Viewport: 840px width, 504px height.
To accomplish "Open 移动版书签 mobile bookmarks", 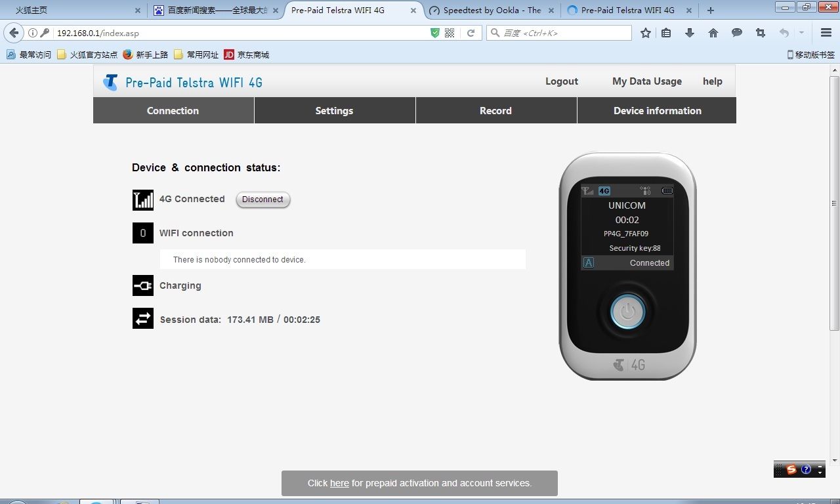I will pyautogui.click(x=811, y=54).
